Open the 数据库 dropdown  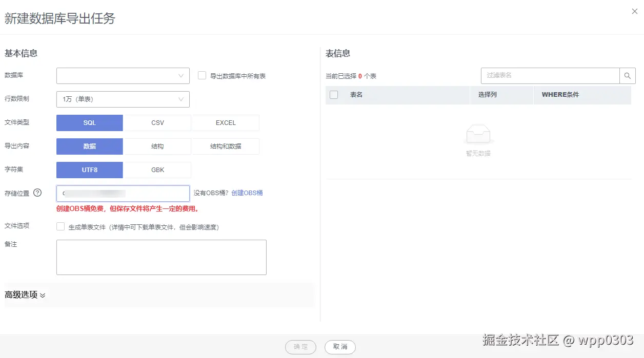123,76
